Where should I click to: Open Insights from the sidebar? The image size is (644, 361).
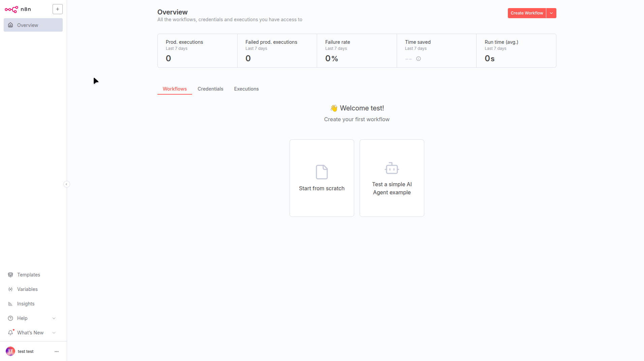click(x=26, y=304)
